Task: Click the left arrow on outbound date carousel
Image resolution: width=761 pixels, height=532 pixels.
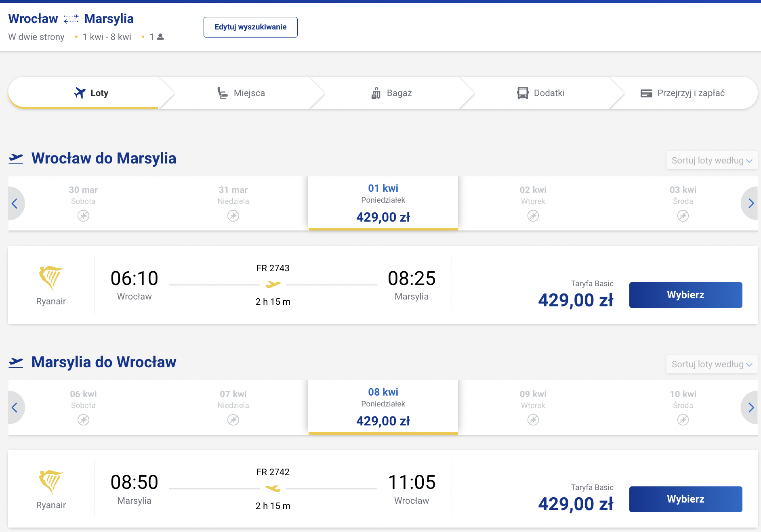Action: (15, 203)
